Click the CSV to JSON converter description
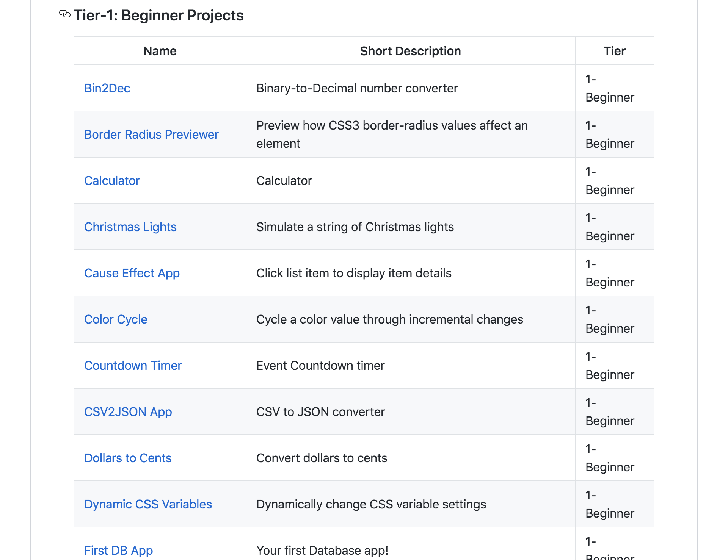 (320, 412)
